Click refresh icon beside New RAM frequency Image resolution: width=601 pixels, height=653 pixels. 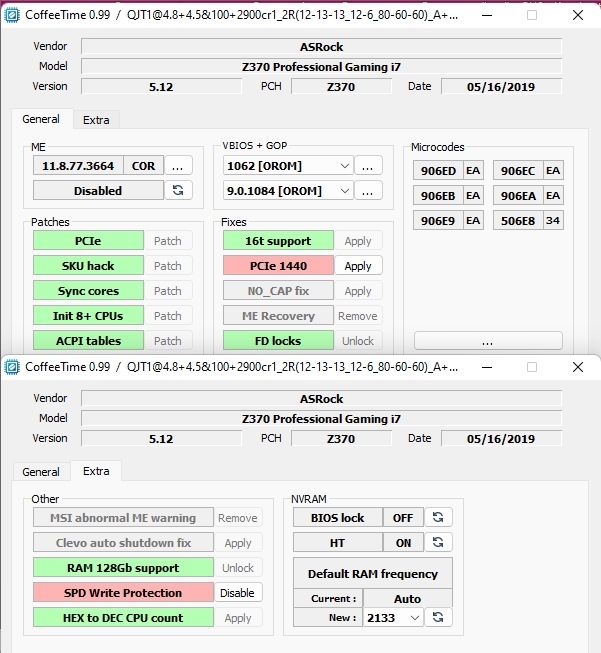pos(438,617)
